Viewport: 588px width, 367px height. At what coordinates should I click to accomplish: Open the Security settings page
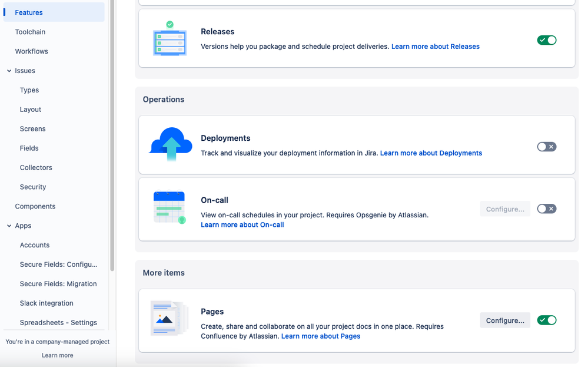(32, 187)
